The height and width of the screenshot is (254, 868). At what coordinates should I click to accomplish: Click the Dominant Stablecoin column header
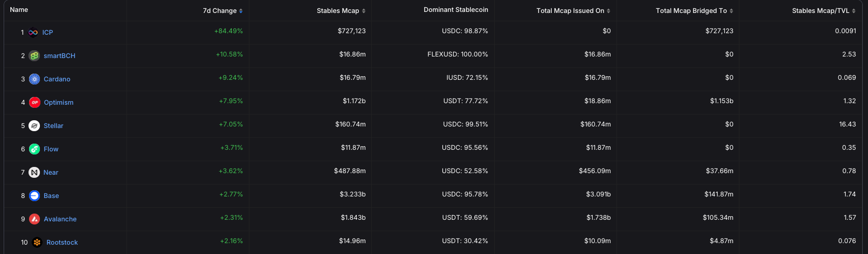pos(456,10)
